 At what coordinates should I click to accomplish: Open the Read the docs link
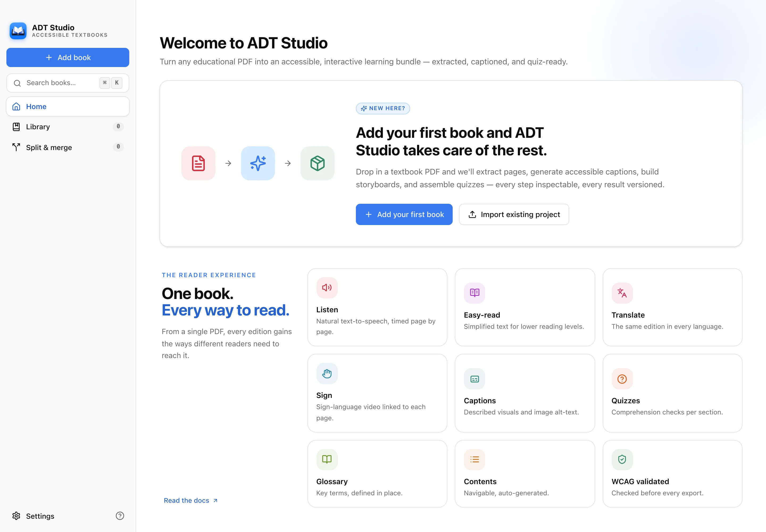[191, 500]
